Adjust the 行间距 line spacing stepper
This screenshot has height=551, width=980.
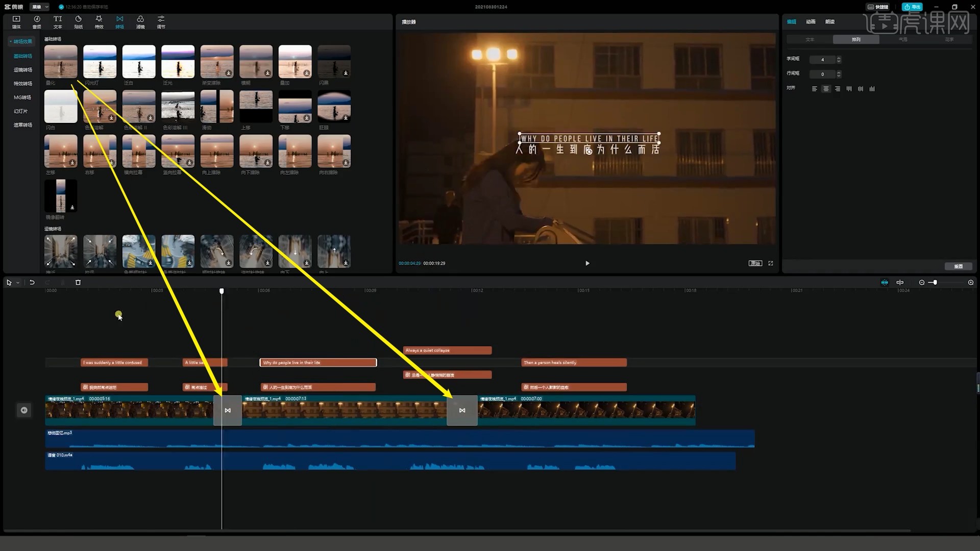point(839,74)
